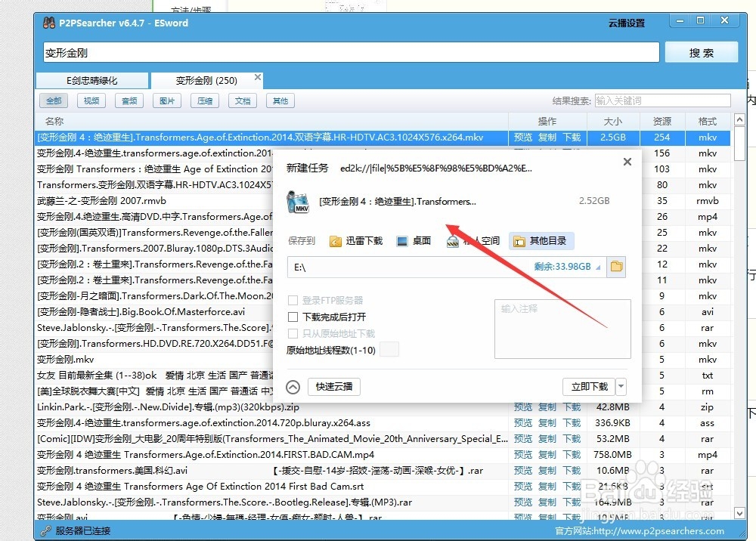Close the 变形金刚 (250) tab
The height and width of the screenshot is (541, 756).
[x=258, y=77]
